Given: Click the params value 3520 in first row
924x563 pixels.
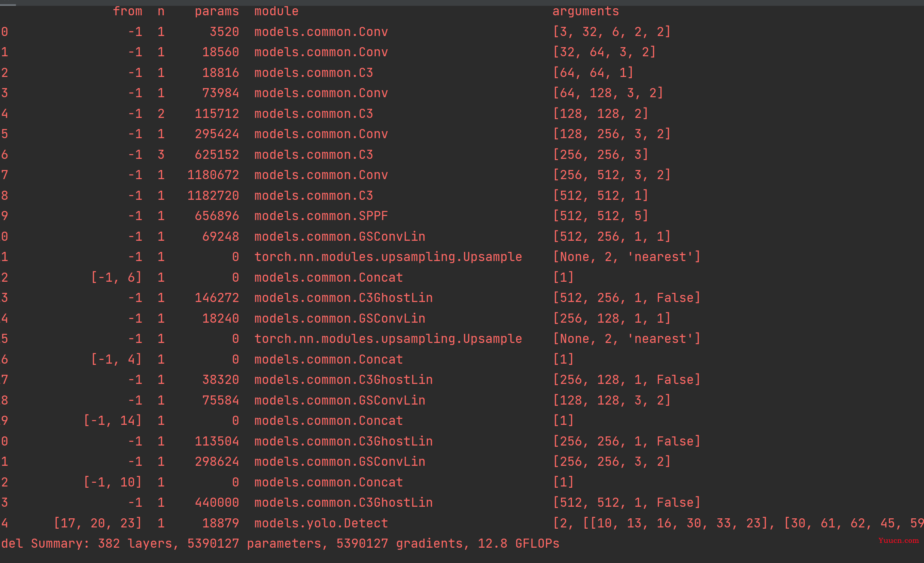Looking at the screenshot, I should click(x=224, y=31).
